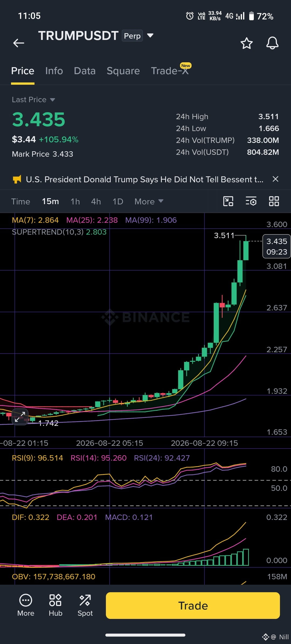
Task: Tap the back arrow icon
Action: pos(19,43)
